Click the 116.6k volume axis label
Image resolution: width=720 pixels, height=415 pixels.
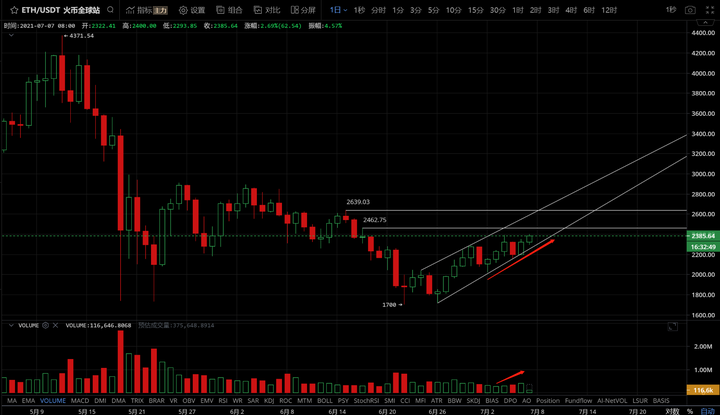[x=703, y=390]
